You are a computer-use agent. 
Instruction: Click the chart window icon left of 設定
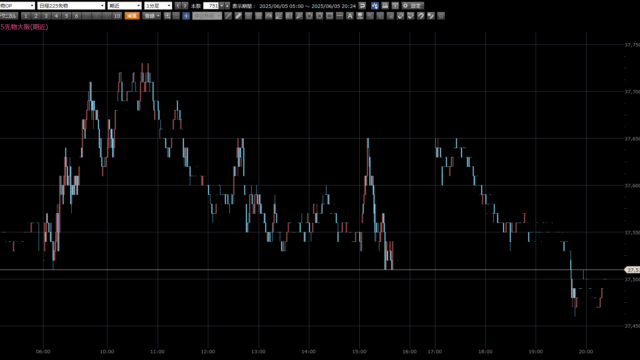pyautogui.click(x=395, y=6)
